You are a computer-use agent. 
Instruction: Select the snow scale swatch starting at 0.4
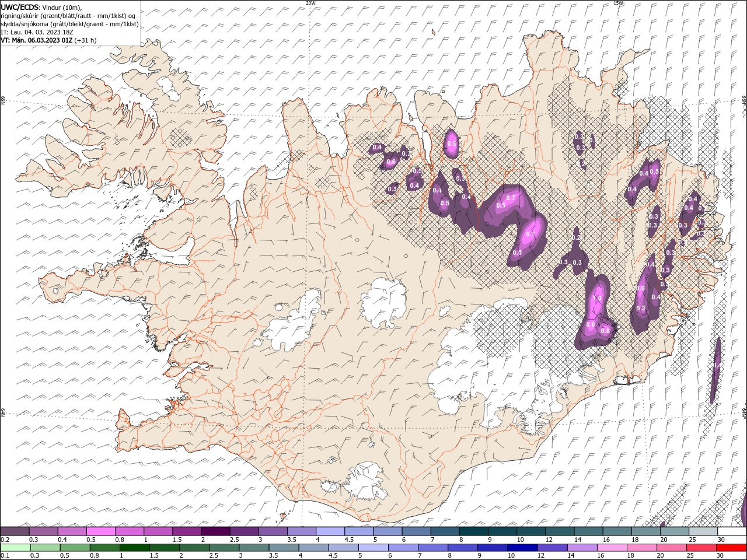pos(72,531)
